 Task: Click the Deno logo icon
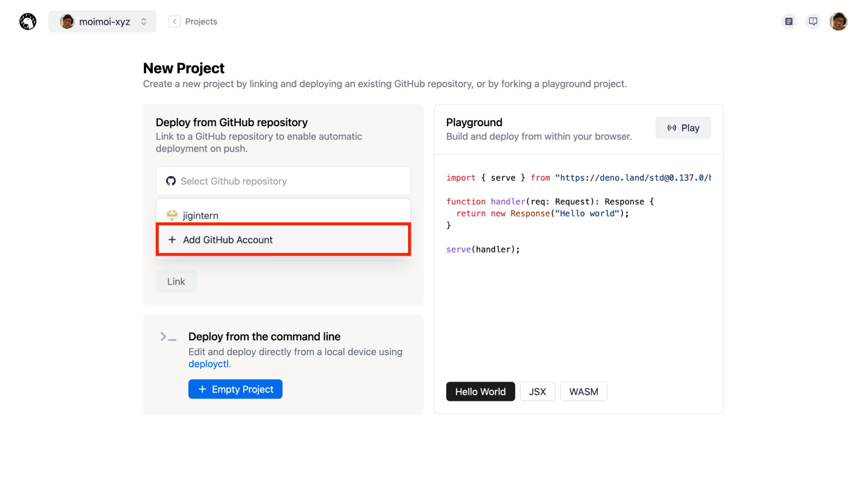[x=28, y=21]
